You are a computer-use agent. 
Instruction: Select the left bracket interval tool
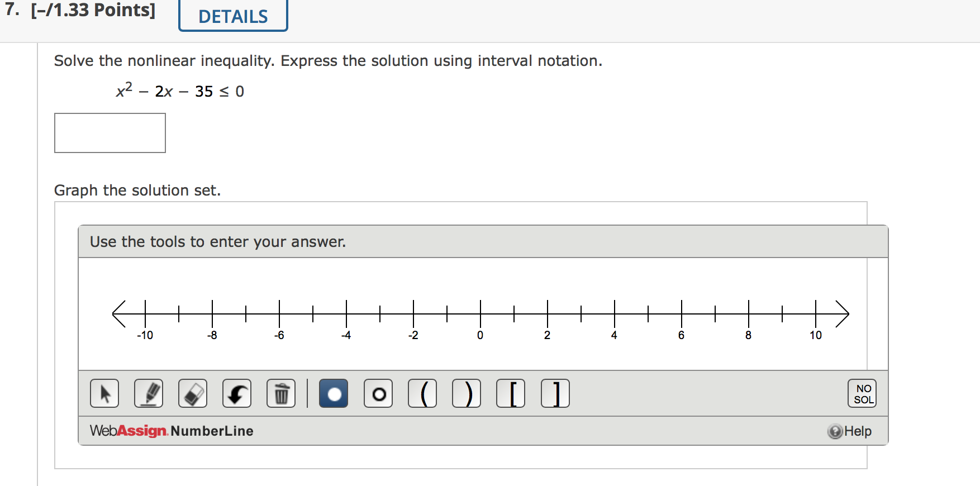click(511, 393)
